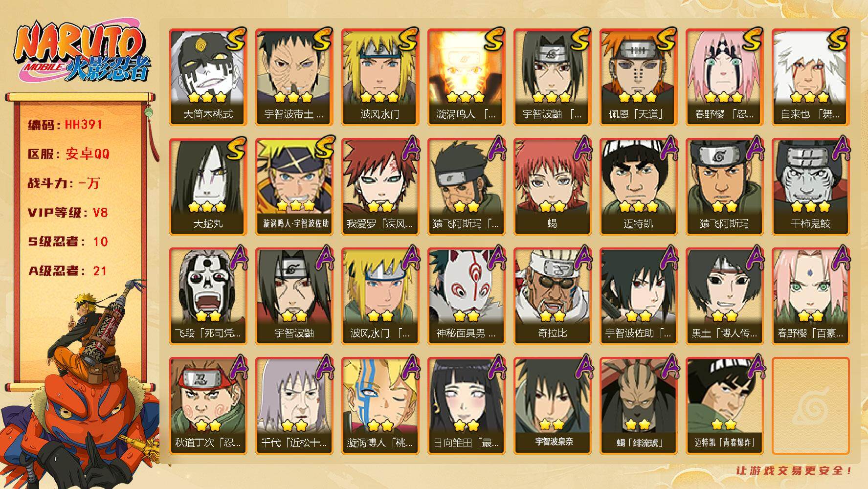This screenshot has width=868, height=489.
Task: Select the 大筒木桃式 ninja card
Action: pyautogui.click(x=208, y=77)
